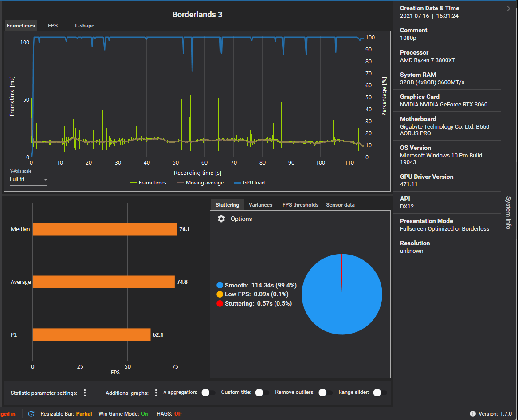The height and width of the screenshot is (420, 518).
Task: Click the Low FPS 0.09s (0.1%) text
Action: coord(257,294)
